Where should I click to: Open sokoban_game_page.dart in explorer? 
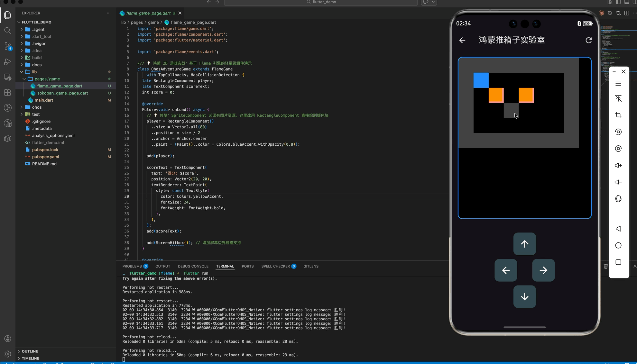[x=62, y=93]
